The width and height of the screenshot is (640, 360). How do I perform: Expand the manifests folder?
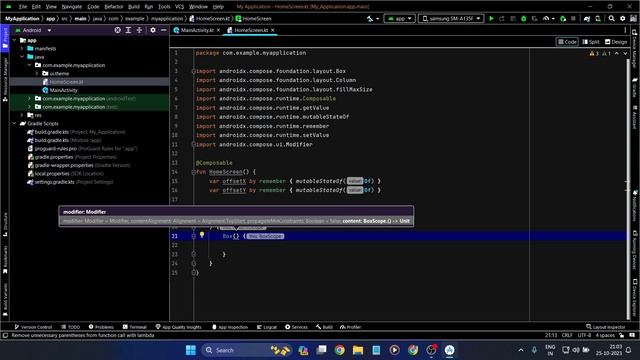click(22, 49)
